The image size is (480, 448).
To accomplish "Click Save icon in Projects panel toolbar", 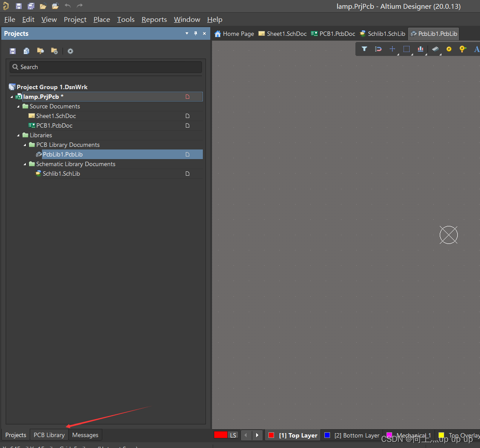I will [13, 51].
